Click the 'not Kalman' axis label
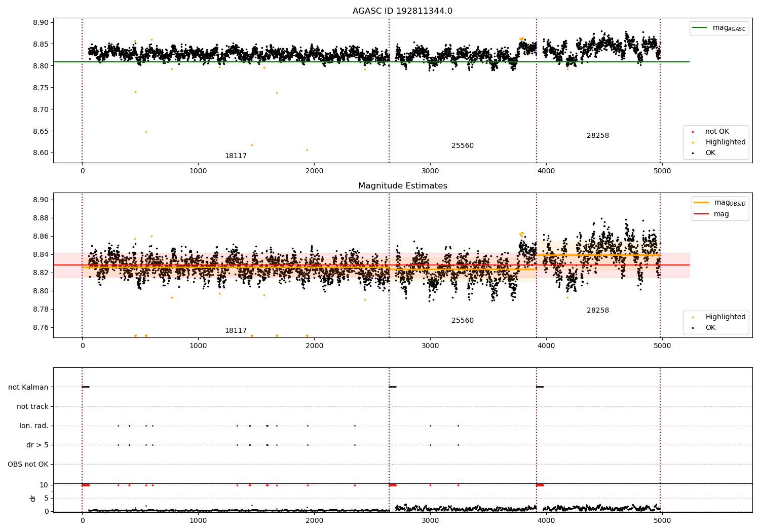Viewport: 760px width, 532px height. (x=28, y=388)
